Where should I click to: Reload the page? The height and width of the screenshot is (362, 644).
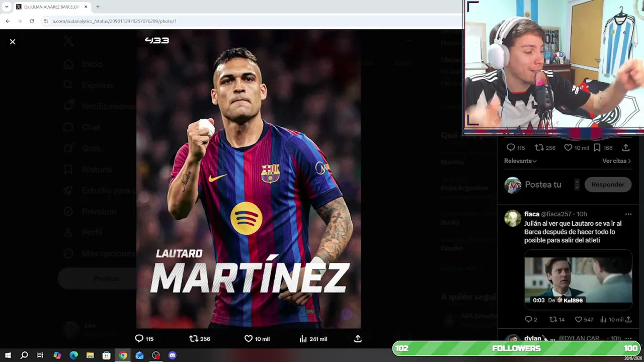[x=32, y=21]
